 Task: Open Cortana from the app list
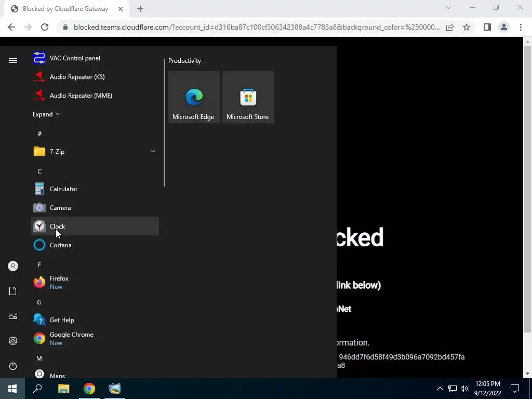(95, 245)
